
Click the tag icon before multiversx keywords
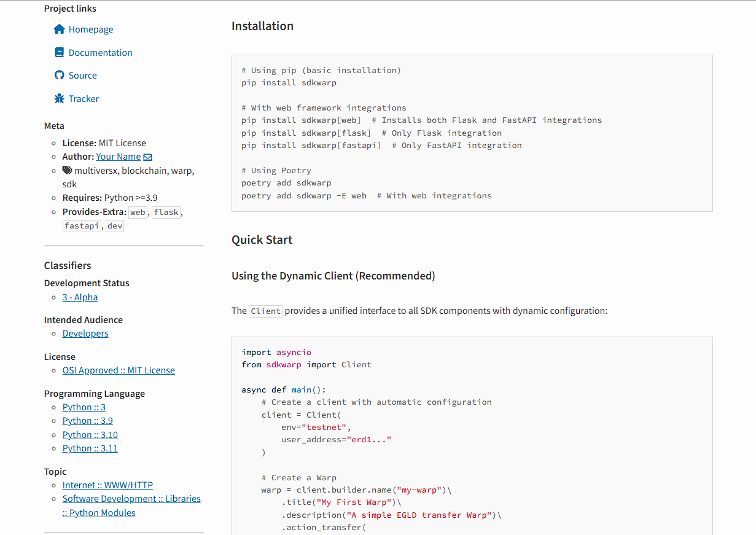click(67, 170)
